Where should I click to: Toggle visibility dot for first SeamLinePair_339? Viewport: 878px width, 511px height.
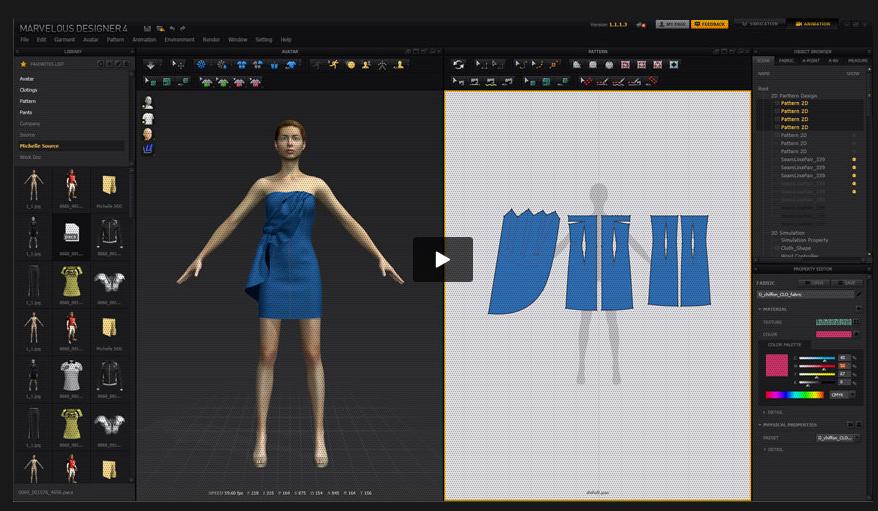(854, 160)
